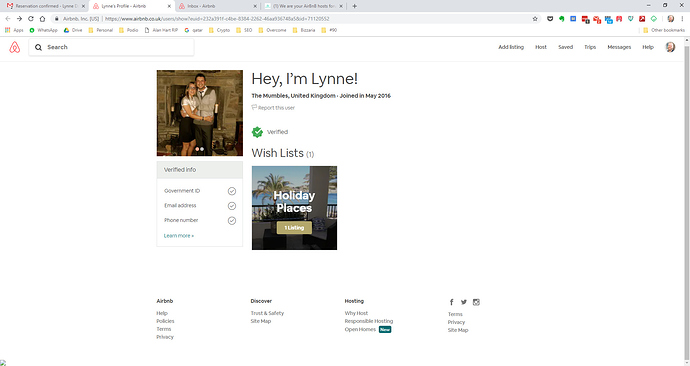Open the SEO bookmarks folder
This screenshot has height=366, width=690.
pos(244,30)
